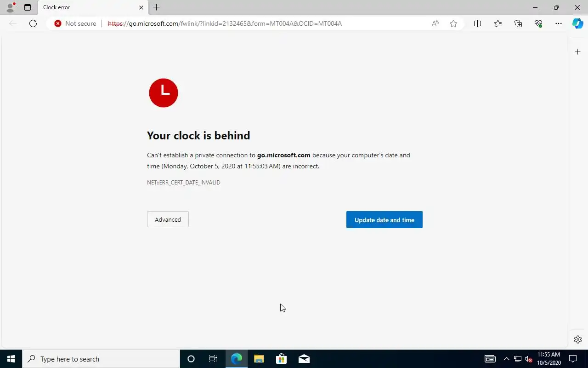Open the notification action center
The height and width of the screenshot is (368, 588).
tap(573, 359)
